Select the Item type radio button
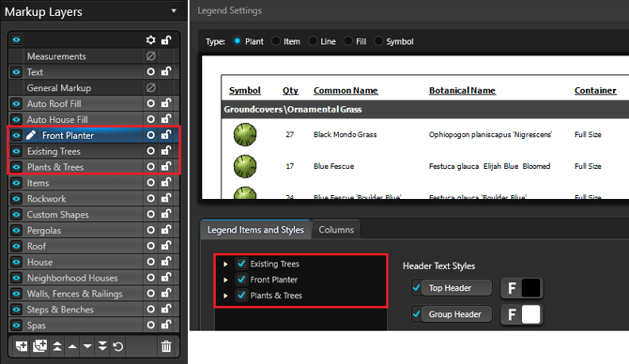Viewport: 629px width, 364px height. [x=276, y=41]
